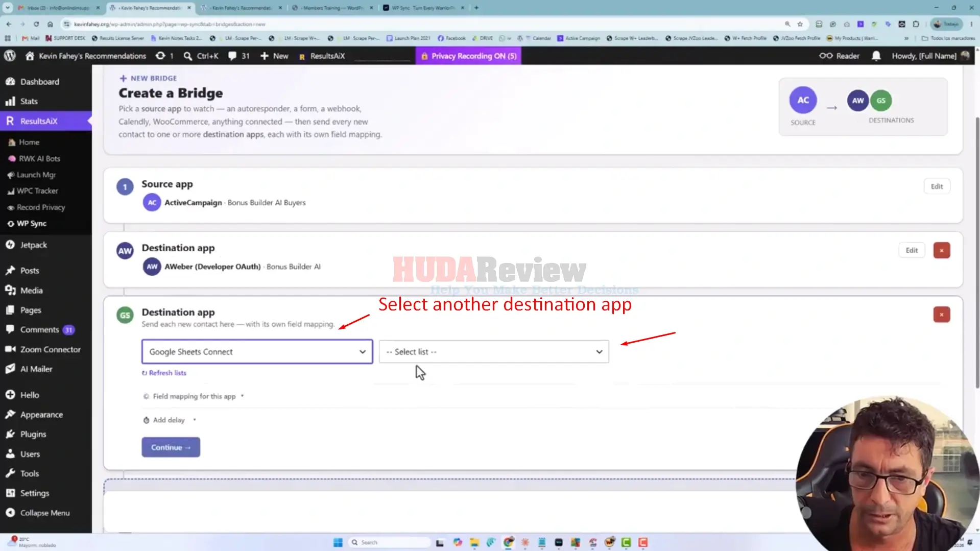Screen dimensions: 980x551
Task: Click New in the admin bar
Action: [x=275, y=56]
